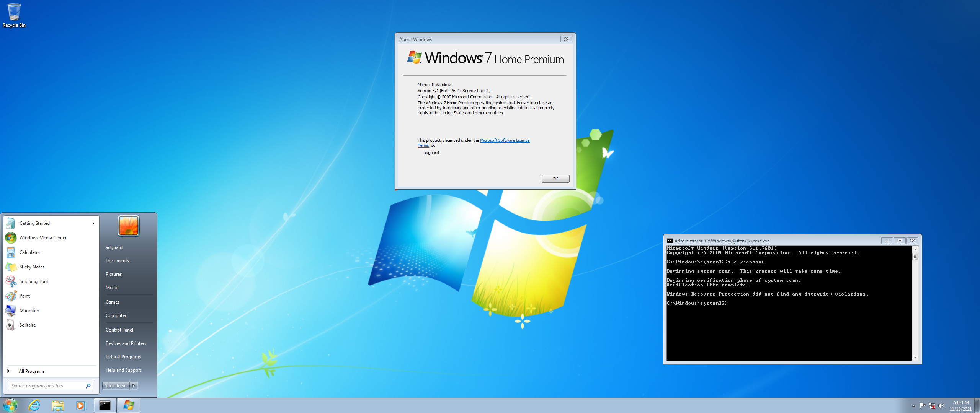Close the cmd.exe window
Image resolution: width=980 pixels, height=413 pixels.
(912, 241)
